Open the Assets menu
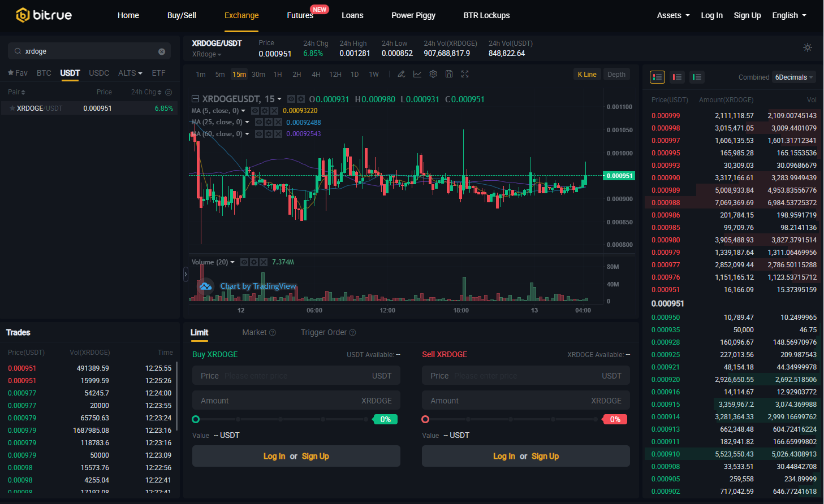Viewport: 824px width, 504px height. click(x=673, y=15)
